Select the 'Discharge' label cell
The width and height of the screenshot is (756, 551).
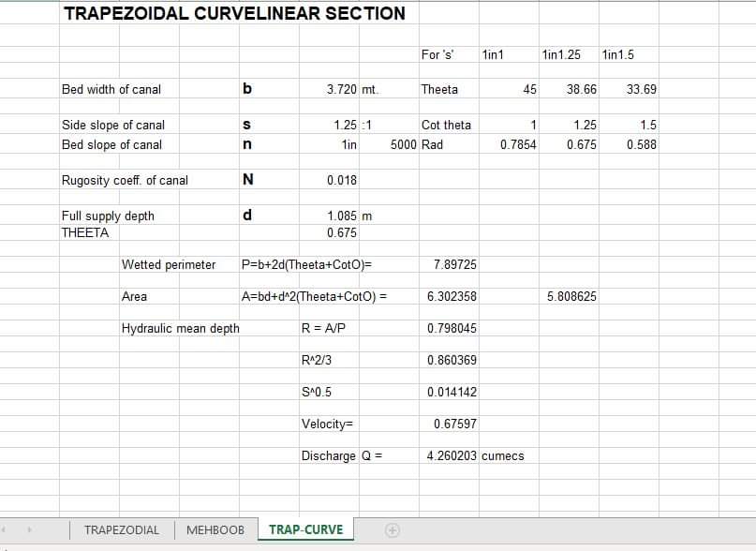tap(328, 455)
